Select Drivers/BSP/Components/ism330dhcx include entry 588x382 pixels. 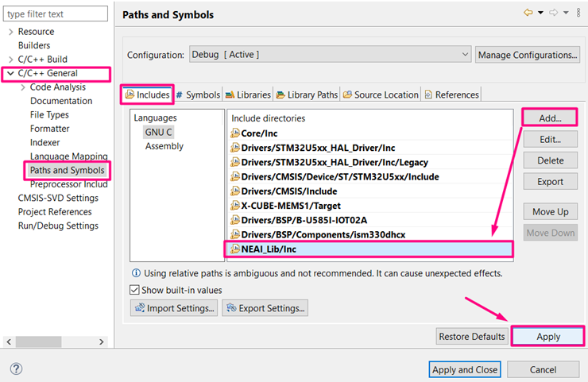click(370, 234)
